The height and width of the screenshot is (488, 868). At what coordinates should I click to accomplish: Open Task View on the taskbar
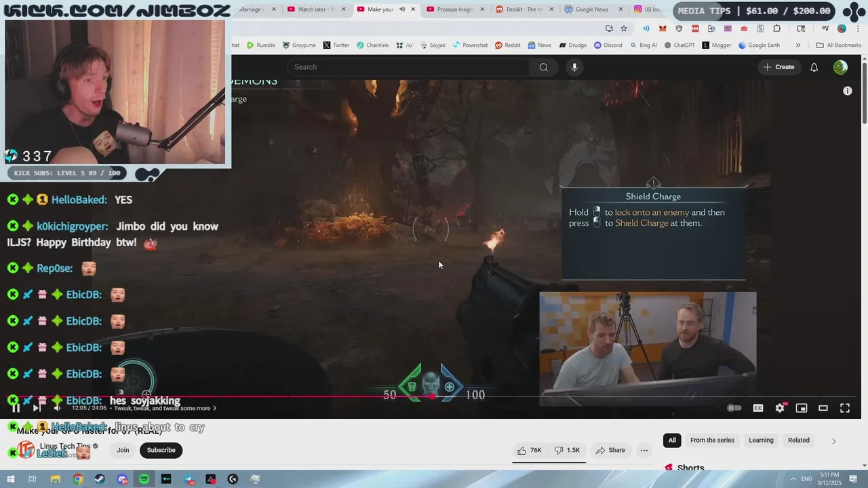point(32,479)
